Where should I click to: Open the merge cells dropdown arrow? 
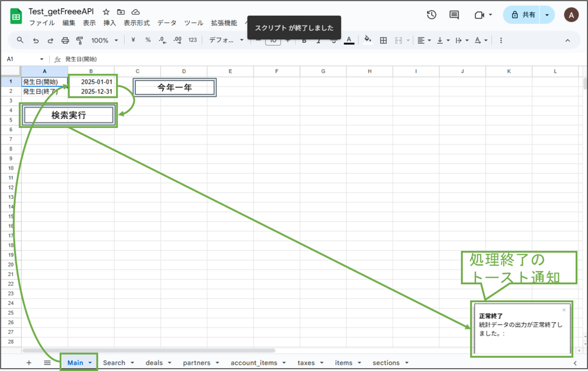[408, 40]
